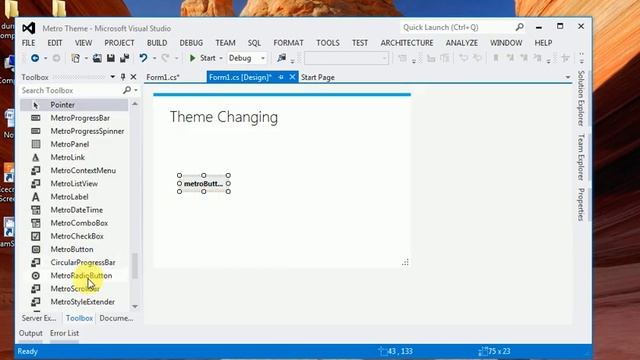Click the Save All toolbar icon
The width and height of the screenshot is (640, 360).
pos(124,58)
